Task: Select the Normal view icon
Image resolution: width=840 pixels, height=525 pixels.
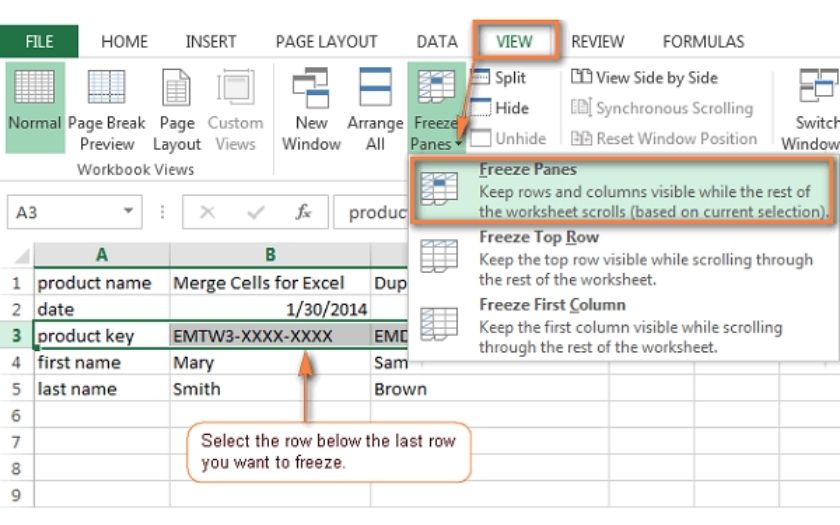Action: pos(35,106)
